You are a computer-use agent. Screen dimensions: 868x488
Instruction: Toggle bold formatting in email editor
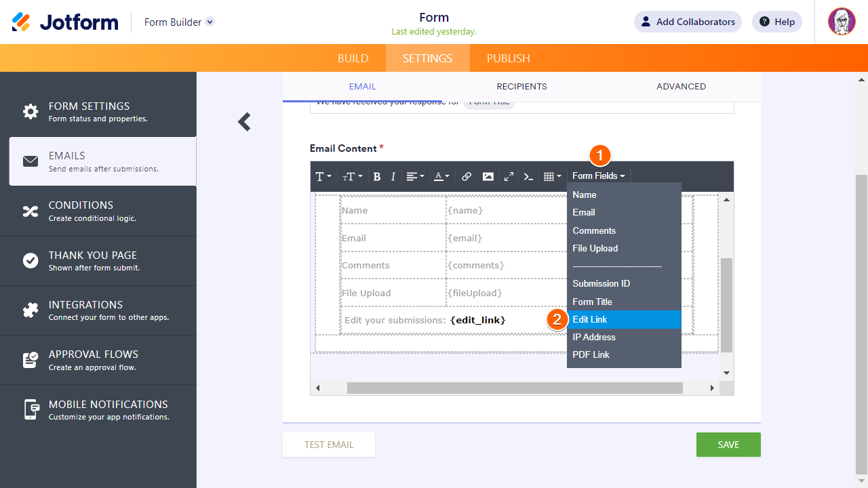pyautogui.click(x=377, y=176)
